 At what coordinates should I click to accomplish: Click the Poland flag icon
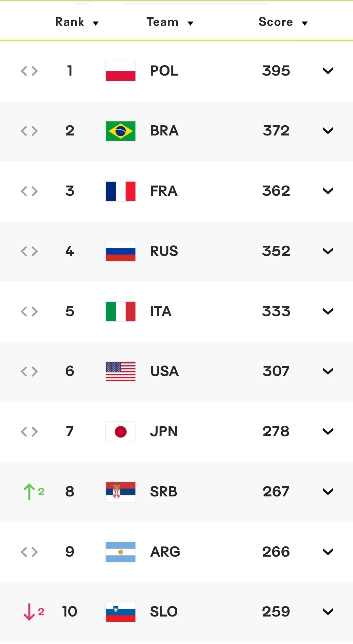[121, 71]
